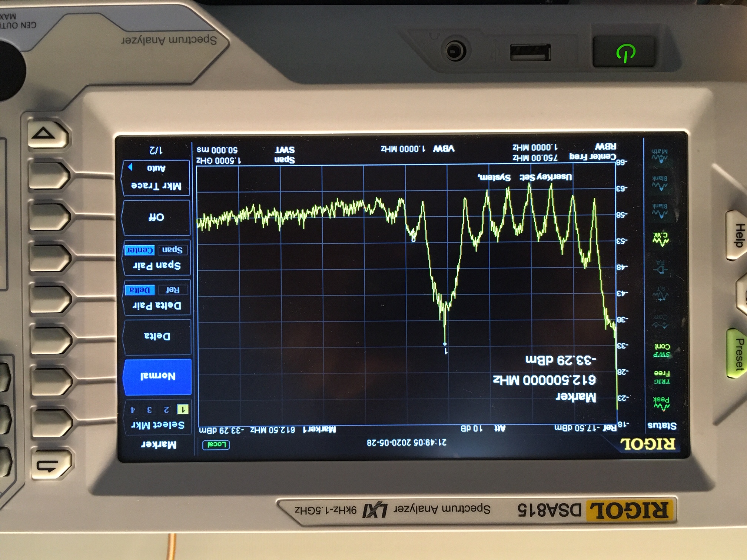The image size is (747, 560).
Task: Click the Corr correction status icon
Action: coord(661,321)
